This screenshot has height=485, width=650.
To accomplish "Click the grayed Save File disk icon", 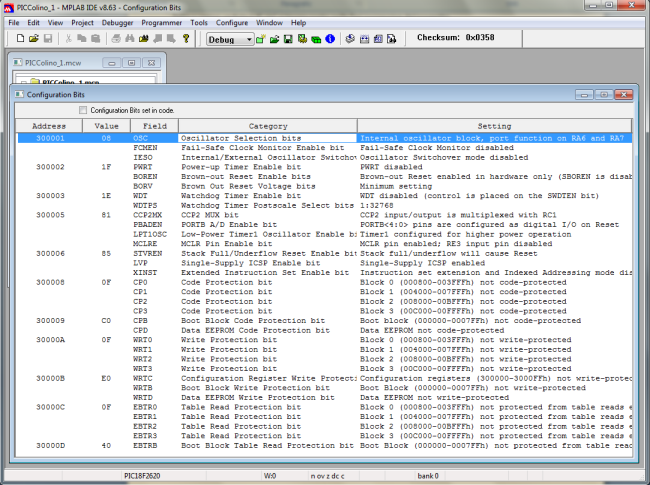I will click(x=48, y=39).
